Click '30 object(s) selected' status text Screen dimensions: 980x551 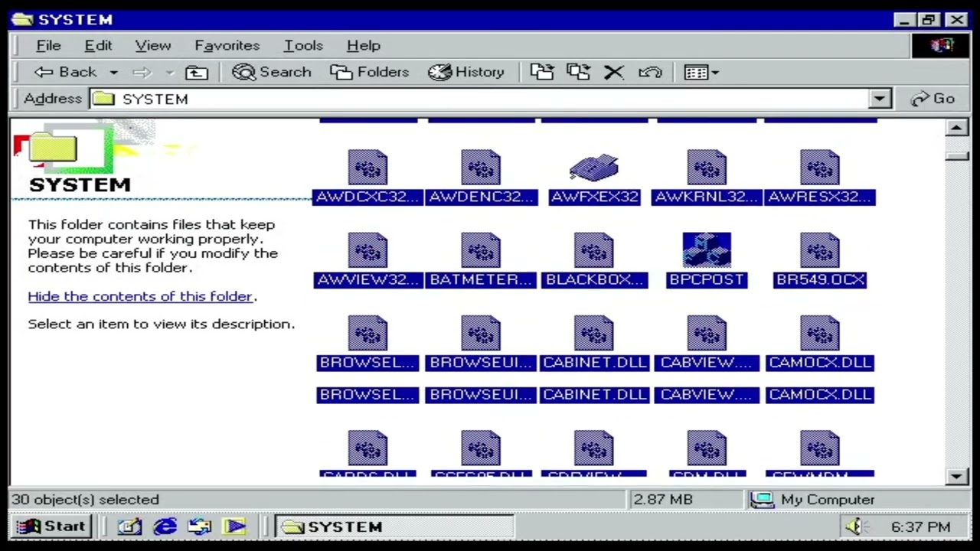pyautogui.click(x=85, y=500)
